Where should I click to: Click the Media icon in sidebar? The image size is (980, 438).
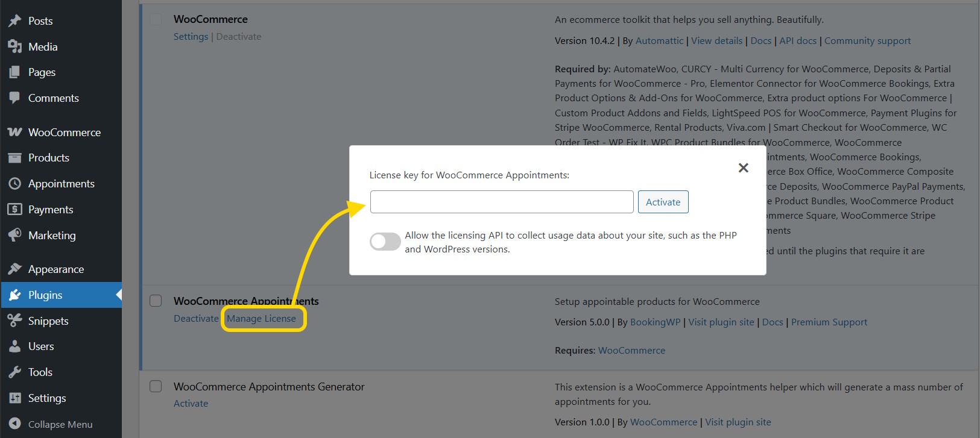[15, 46]
